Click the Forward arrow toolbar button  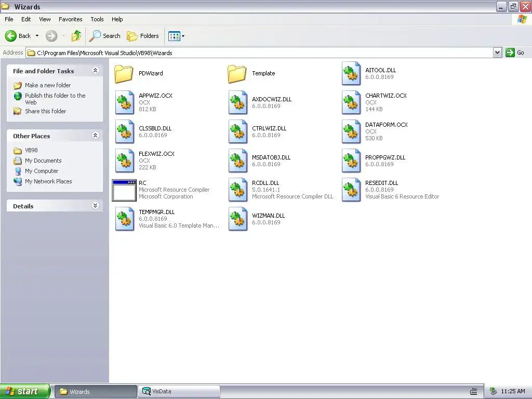click(x=51, y=36)
